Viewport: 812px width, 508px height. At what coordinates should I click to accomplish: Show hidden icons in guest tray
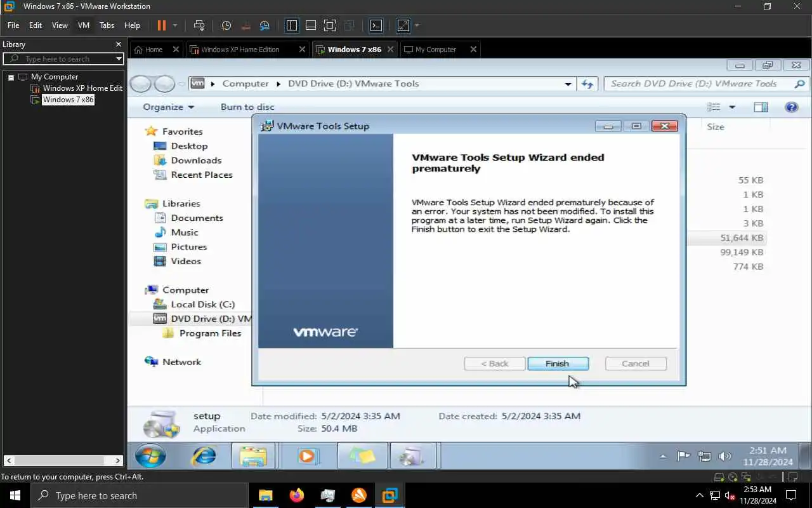click(663, 456)
